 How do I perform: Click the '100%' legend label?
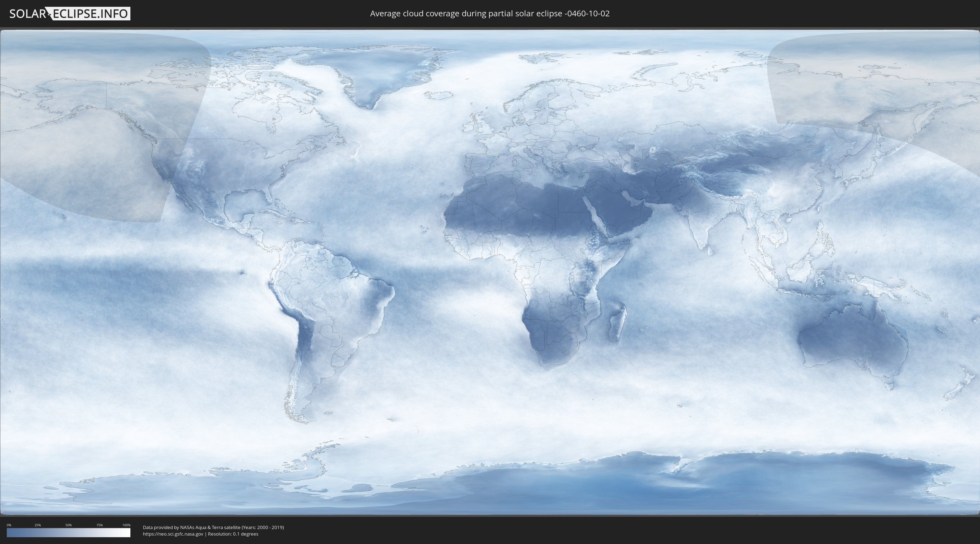click(x=126, y=525)
